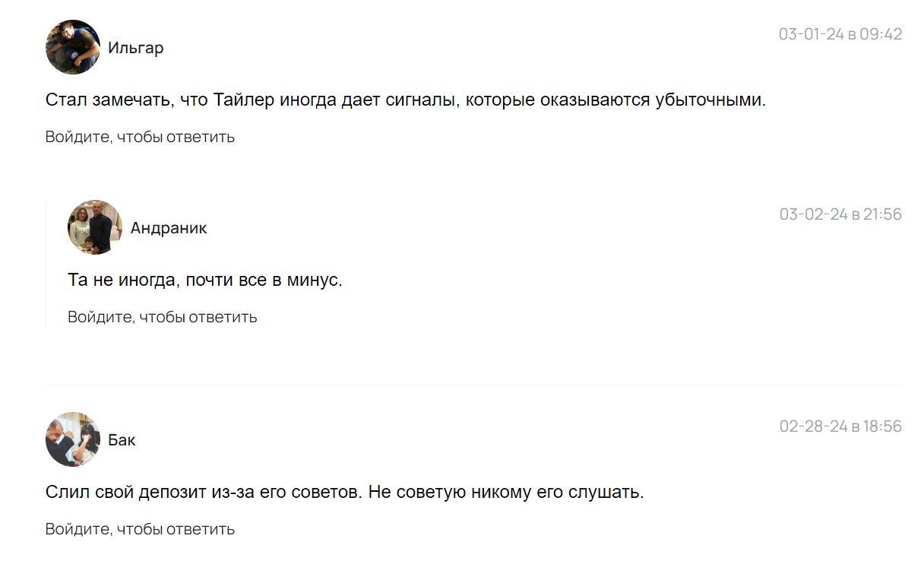
Task: Click the 03-01-24 в 09:42 timestamp
Action: click(840, 34)
